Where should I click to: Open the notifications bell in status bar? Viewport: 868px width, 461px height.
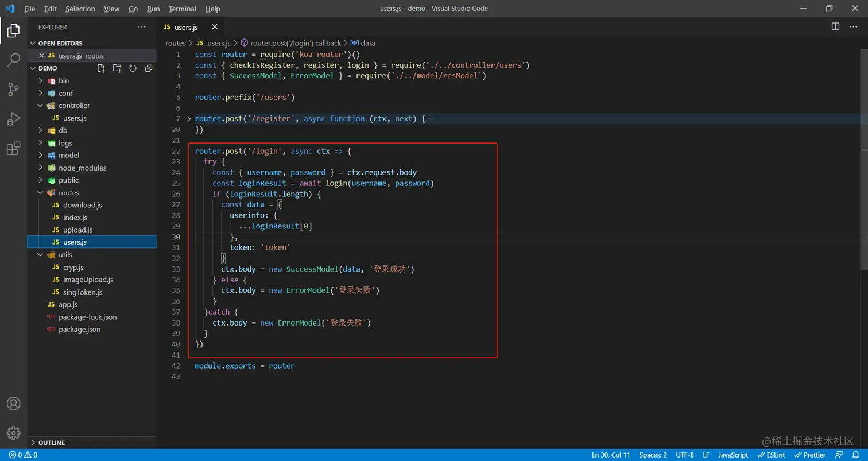[x=855, y=455]
